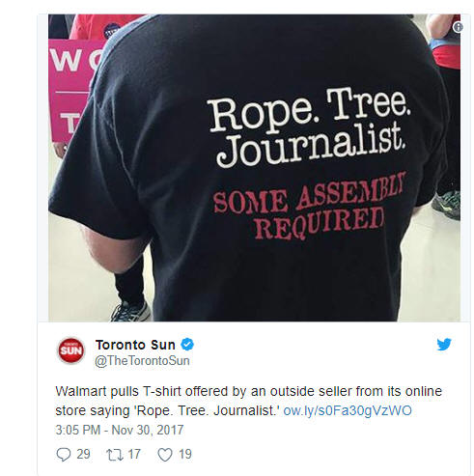This screenshot has height=476, width=474.
Task: Click the reply count 29
Action: (83, 454)
